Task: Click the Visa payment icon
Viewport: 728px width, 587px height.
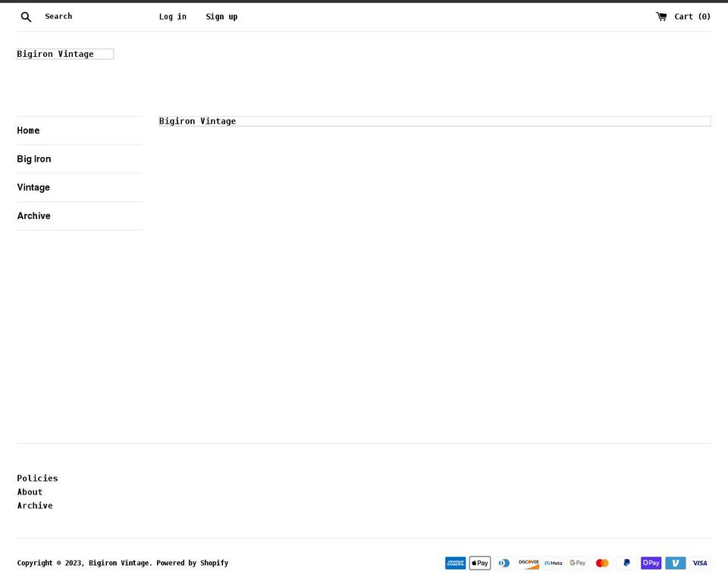Action: 699,563
